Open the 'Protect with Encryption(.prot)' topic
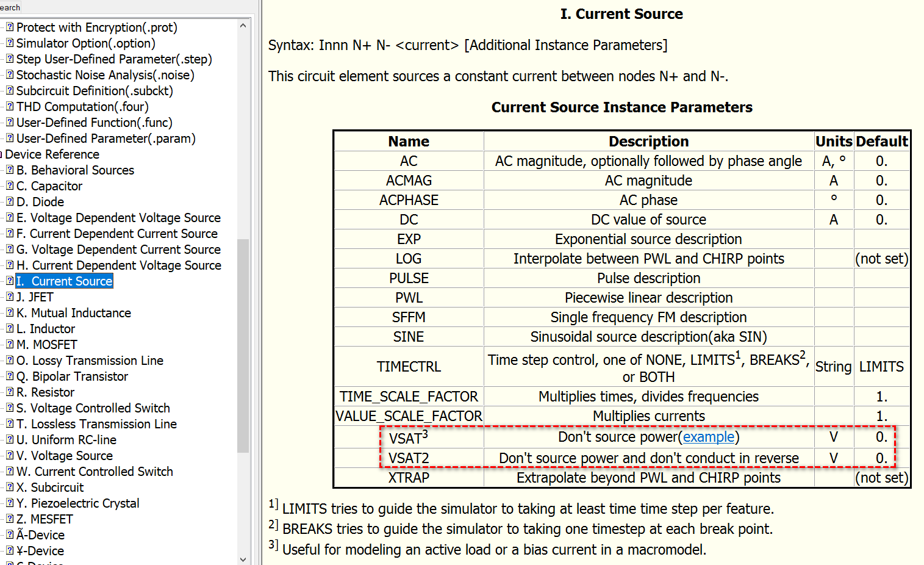 [97, 27]
